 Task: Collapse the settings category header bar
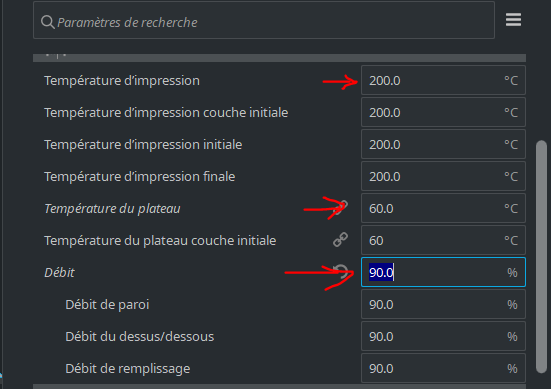[279, 58]
